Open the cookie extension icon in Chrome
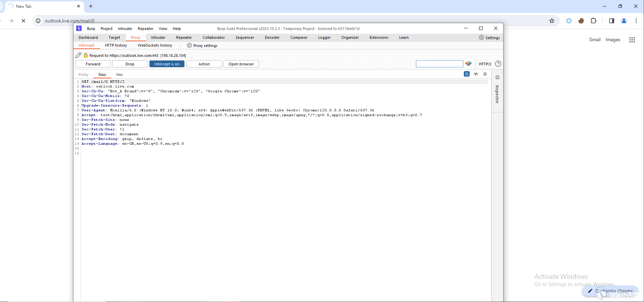The height and width of the screenshot is (302, 644). (581, 21)
